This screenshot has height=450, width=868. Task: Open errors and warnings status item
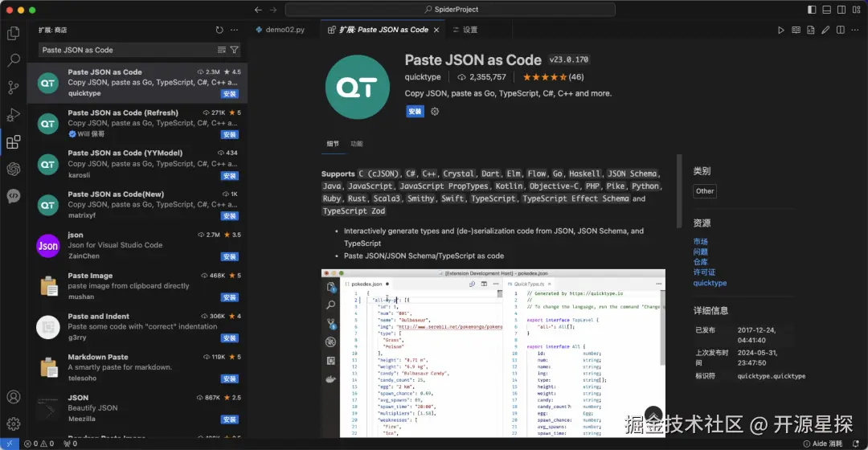pyautogui.click(x=39, y=444)
